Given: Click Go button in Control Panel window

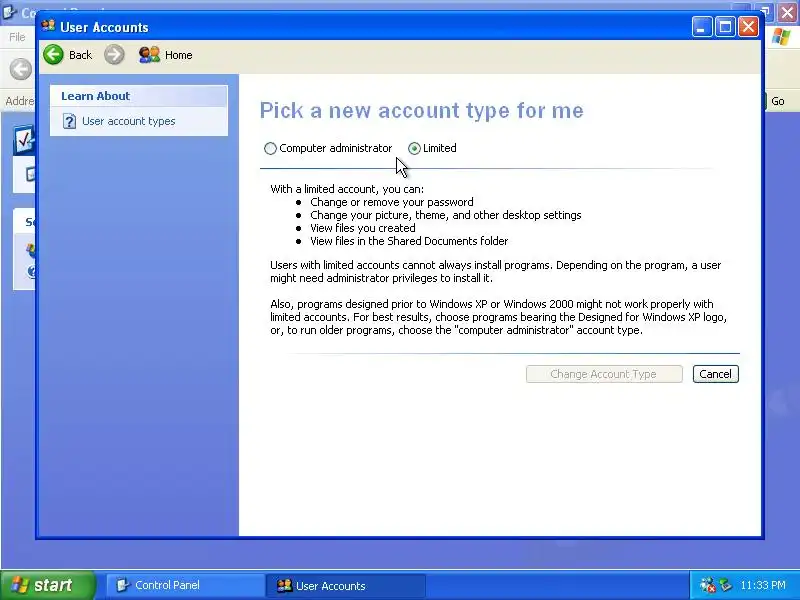Looking at the screenshot, I should (778, 101).
